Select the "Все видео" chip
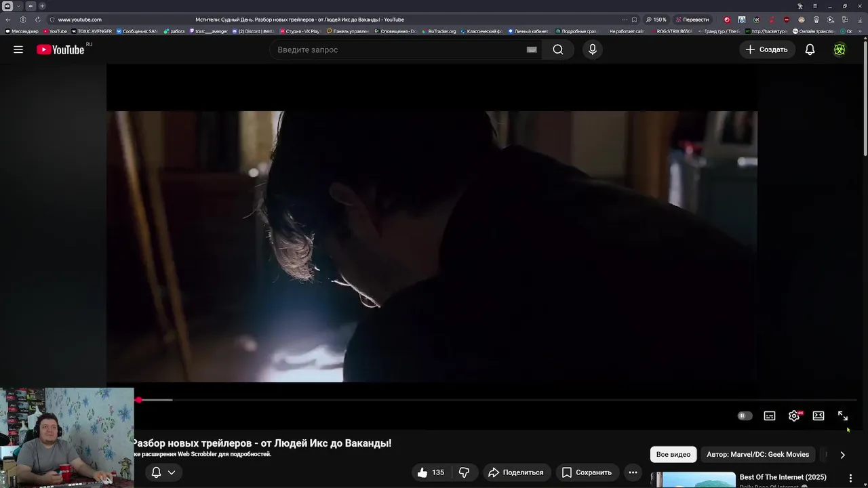Image resolution: width=868 pixels, height=488 pixels. (x=673, y=454)
